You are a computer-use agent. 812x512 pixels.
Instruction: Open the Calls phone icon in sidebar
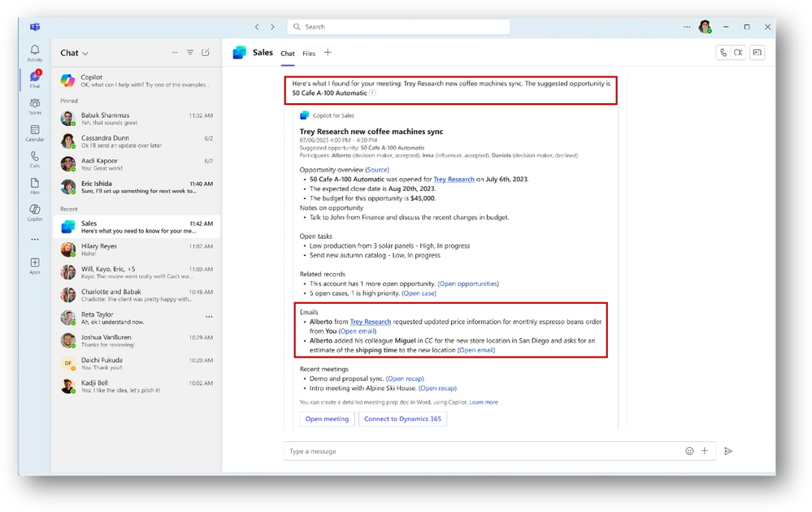click(x=35, y=159)
